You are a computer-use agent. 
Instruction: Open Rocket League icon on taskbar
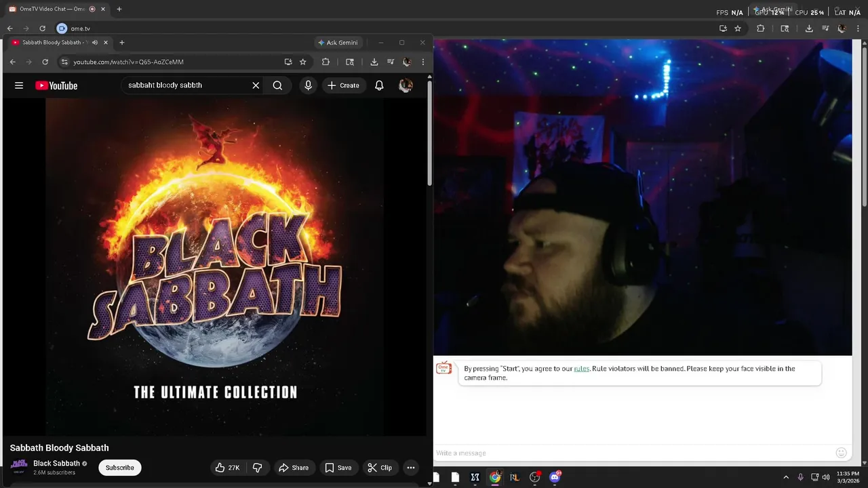coord(515,477)
